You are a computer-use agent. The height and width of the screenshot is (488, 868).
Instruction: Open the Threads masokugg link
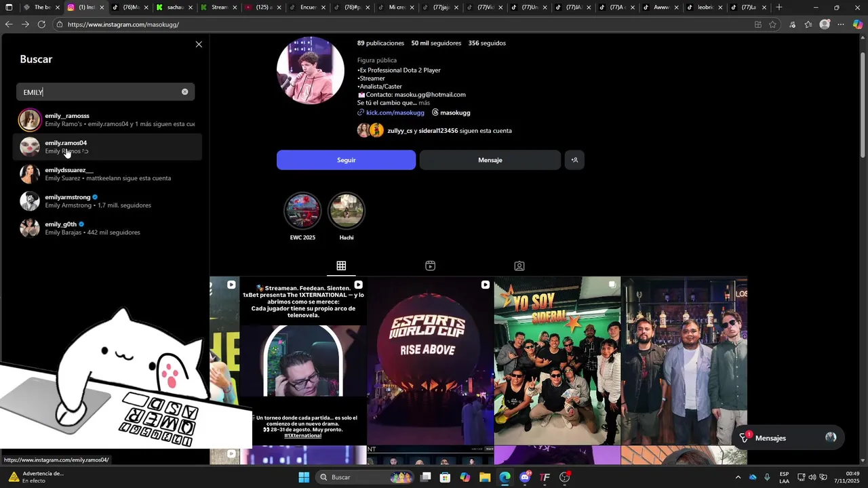pos(451,113)
